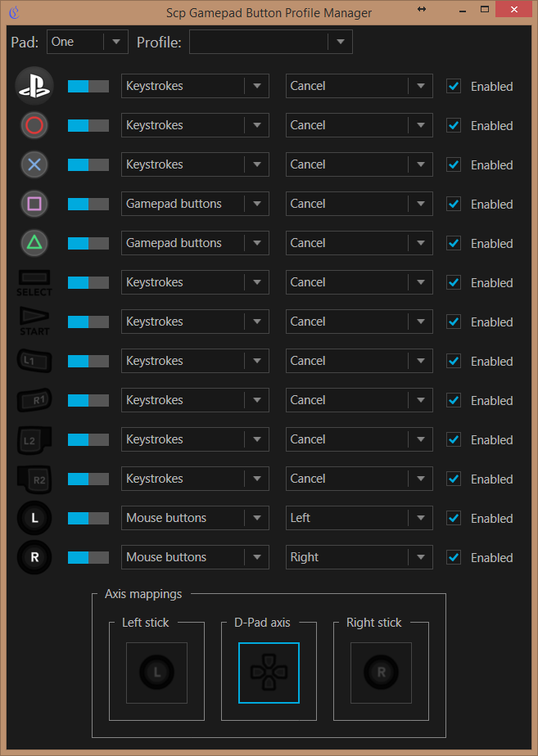538x756 pixels.
Task: Toggle the blue switch for R stick row
Action: pos(88,557)
